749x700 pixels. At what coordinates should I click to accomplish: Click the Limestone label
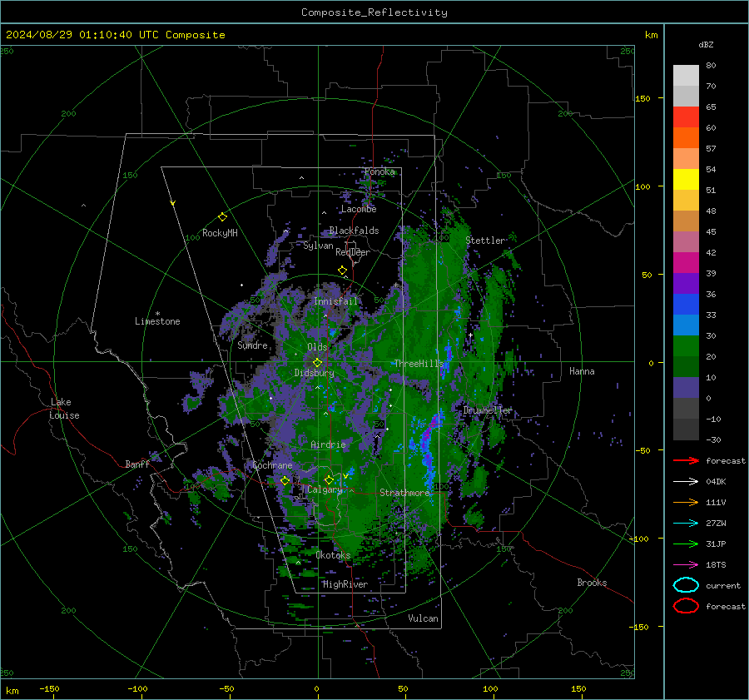pyautogui.click(x=157, y=321)
